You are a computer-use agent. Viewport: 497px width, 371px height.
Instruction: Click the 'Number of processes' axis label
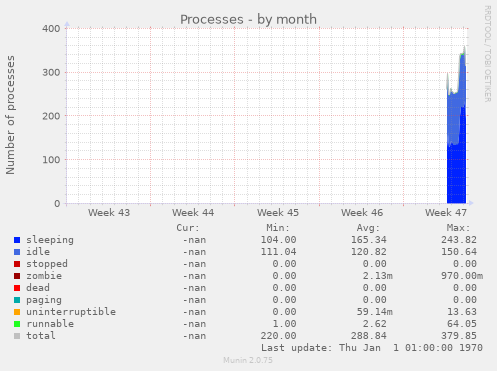(10, 115)
